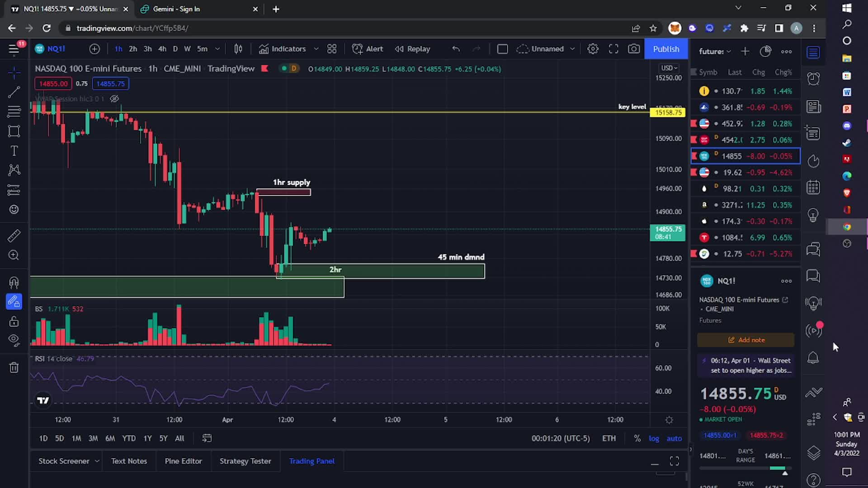Enter fullscreen mode icon
This screenshot has width=868, height=488.
point(613,49)
